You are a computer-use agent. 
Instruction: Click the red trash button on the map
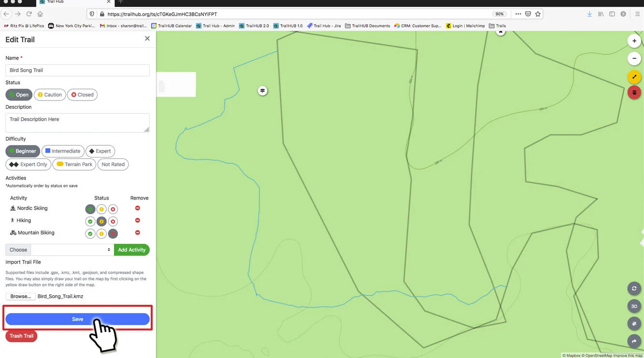(x=634, y=93)
